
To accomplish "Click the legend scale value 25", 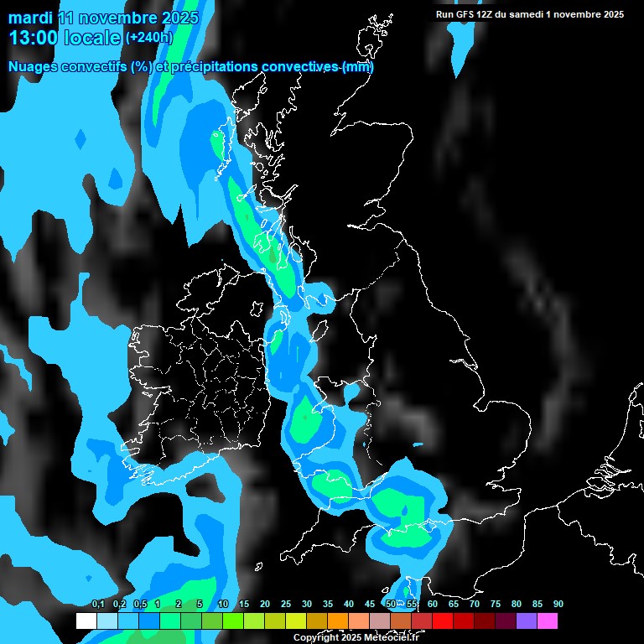I will click(286, 604).
